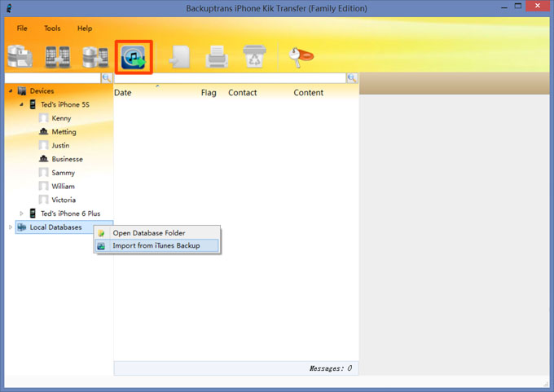This screenshot has height=392, width=554.
Task: Select the Metting group chat
Action: click(64, 132)
